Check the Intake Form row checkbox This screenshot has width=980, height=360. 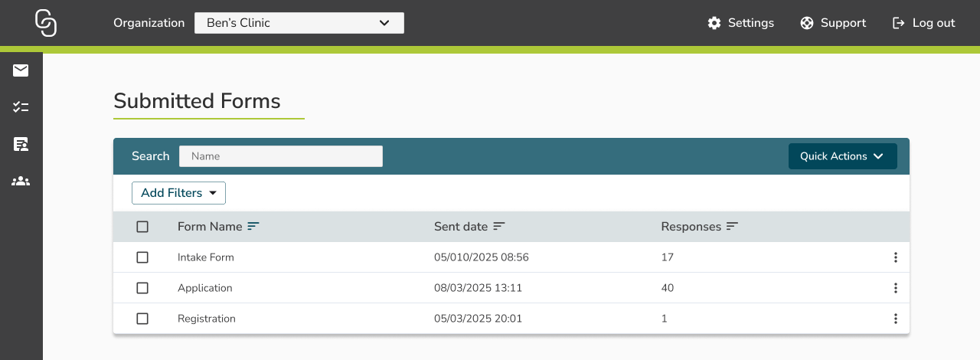[x=142, y=257]
